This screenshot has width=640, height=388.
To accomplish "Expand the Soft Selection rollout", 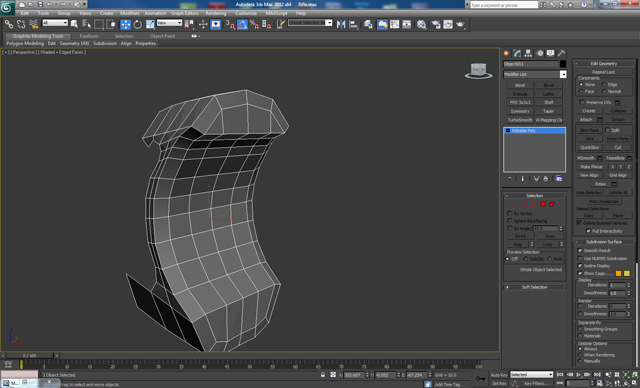I will [x=534, y=287].
